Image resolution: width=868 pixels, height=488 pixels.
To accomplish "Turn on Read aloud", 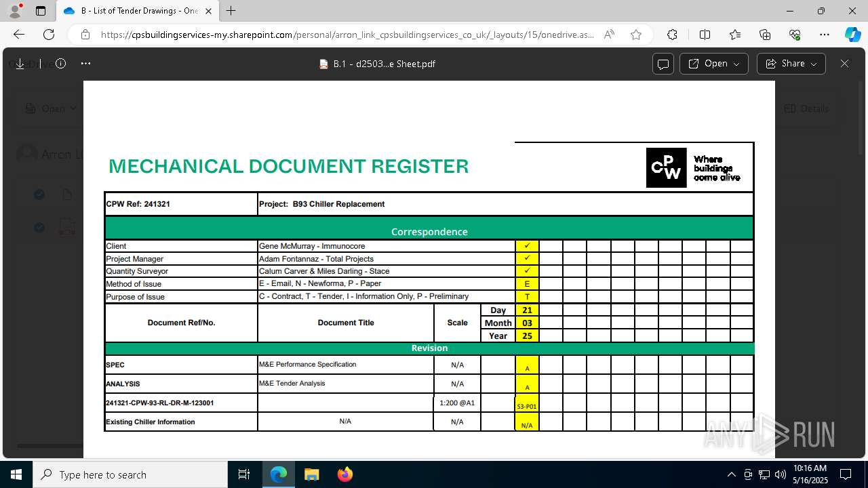I will [x=609, y=35].
